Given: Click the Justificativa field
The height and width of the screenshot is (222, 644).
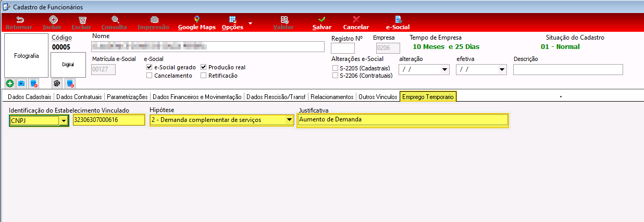Looking at the screenshot, I should click(402, 120).
